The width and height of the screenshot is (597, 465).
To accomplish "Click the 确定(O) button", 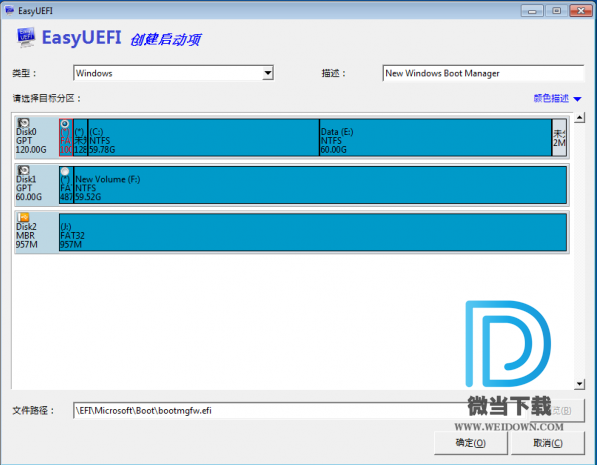I will [471, 443].
